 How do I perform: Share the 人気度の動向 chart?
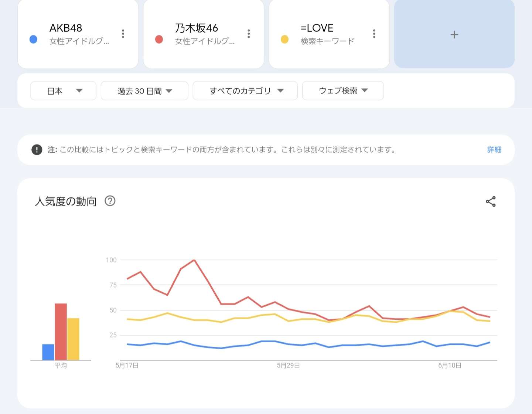tap(491, 201)
